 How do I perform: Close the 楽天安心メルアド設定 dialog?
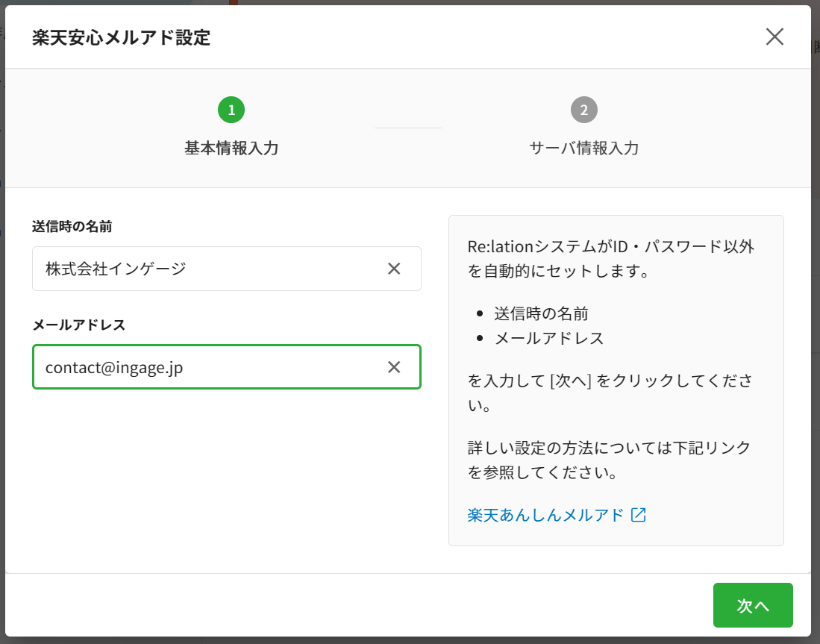tap(774, 37)
